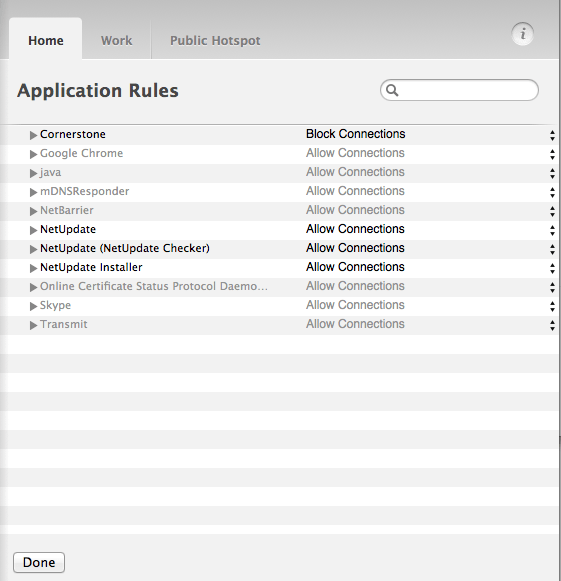561x581 pixels.
Task: Select the Skype application name
Action: point(55,305)
